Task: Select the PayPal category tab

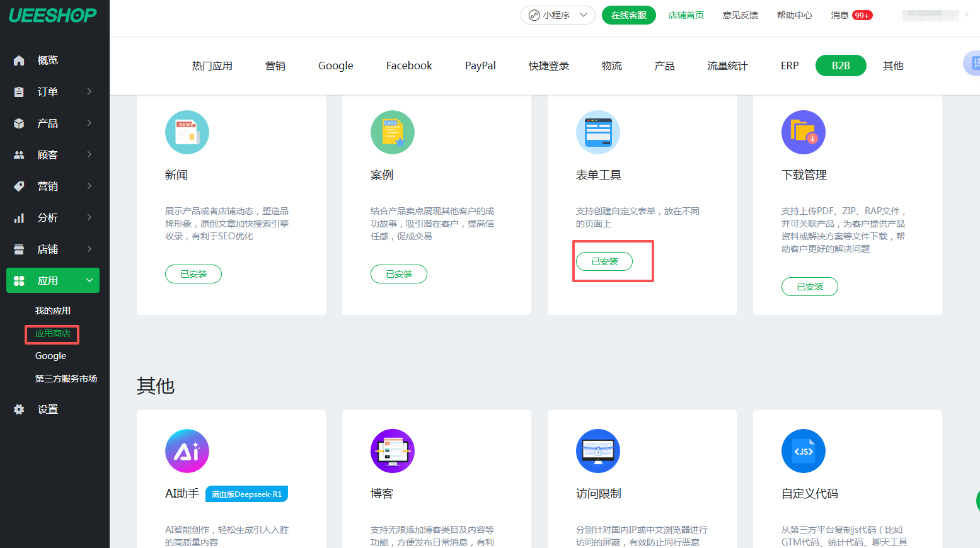Action: [x=480, y=66]
